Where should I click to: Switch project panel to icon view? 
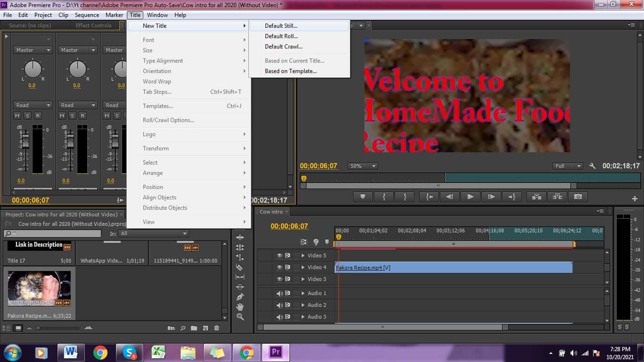click(18, 328)
